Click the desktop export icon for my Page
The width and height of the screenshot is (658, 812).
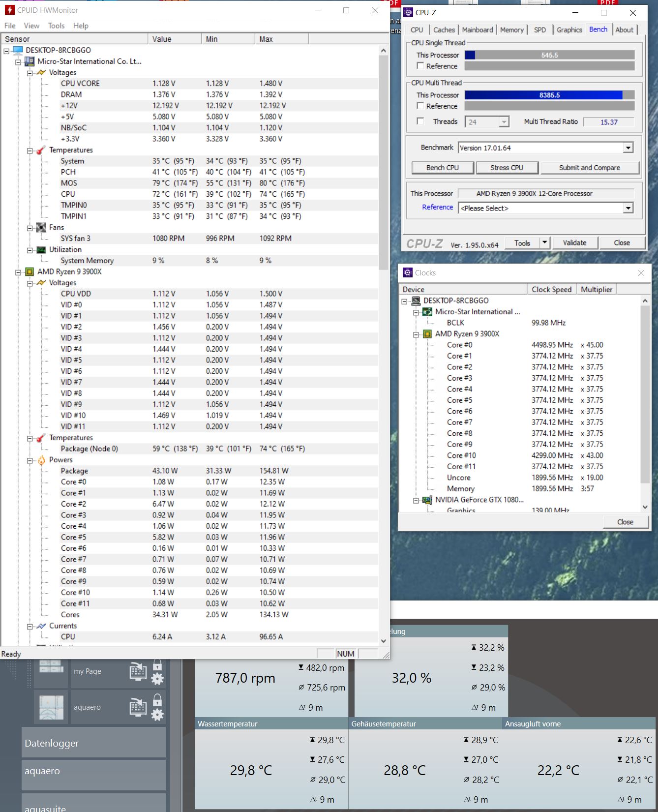[x=138, y=671]
